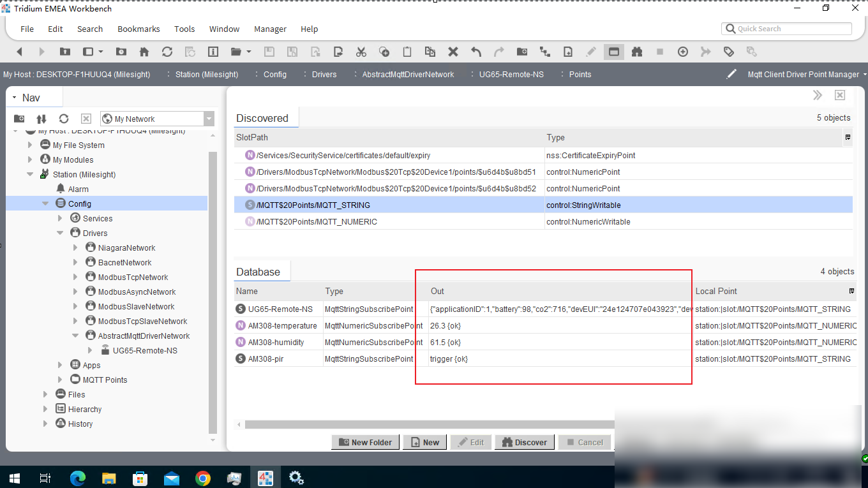The image size is (868, 488).
Task: Click the New button
Action: pos(424,442)
